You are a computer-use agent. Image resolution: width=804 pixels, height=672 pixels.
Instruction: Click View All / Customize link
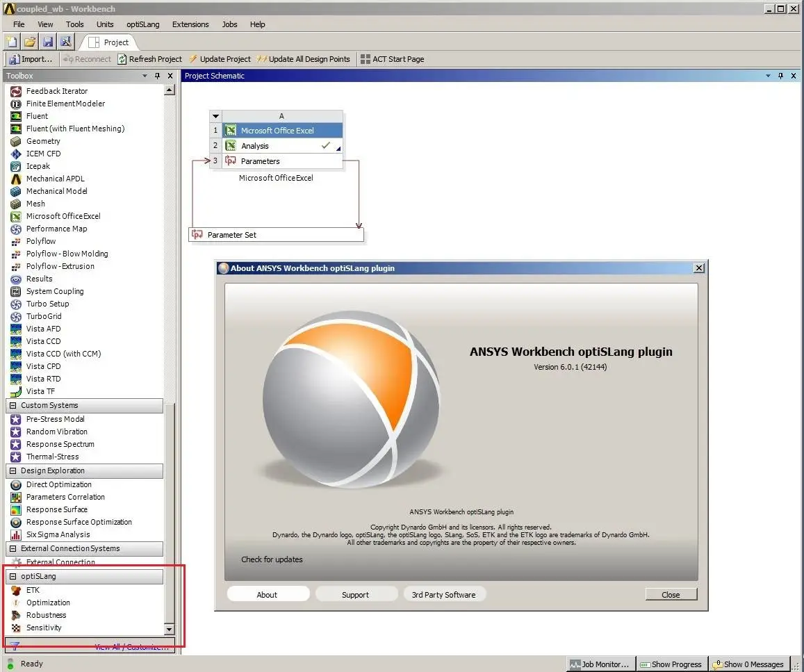click(132, 648)
